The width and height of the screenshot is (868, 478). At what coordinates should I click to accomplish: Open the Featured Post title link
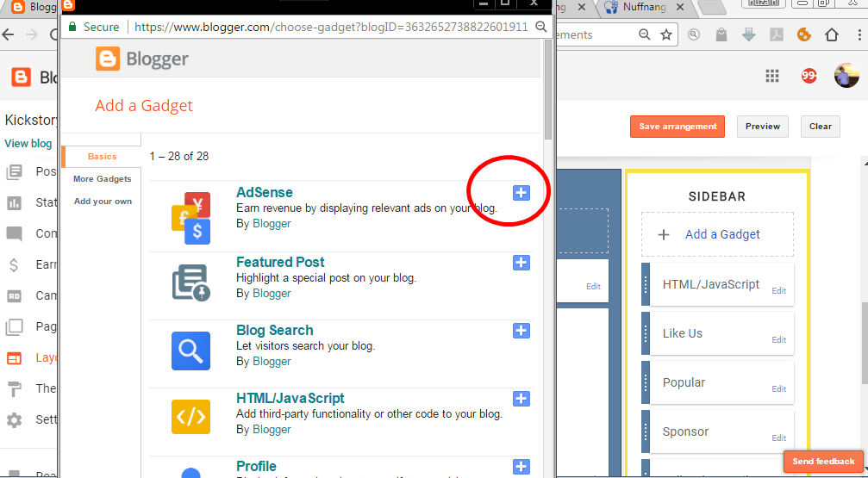280,262
